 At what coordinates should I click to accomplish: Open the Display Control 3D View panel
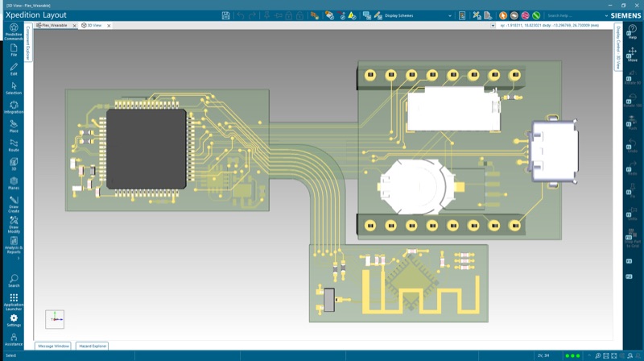618,48
